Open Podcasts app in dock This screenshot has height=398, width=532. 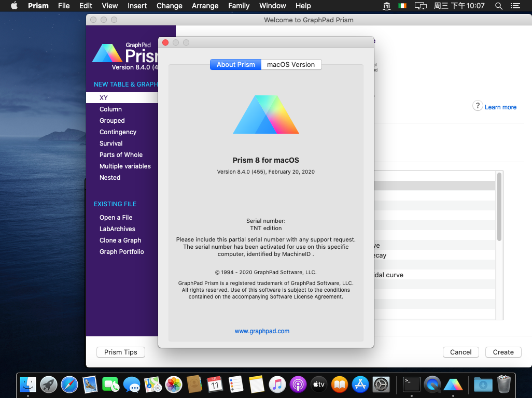[298, 385]
